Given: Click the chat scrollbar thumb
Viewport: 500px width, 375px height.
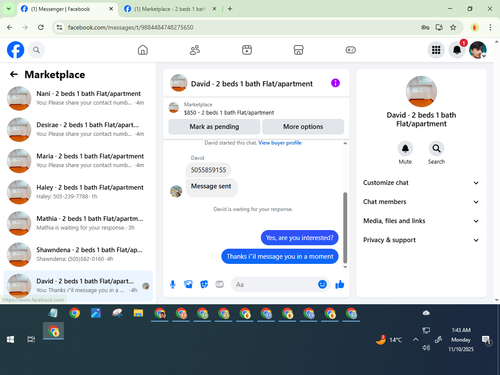Looking at the screenshot, I should pyautogui.click(x=345, y=228).
